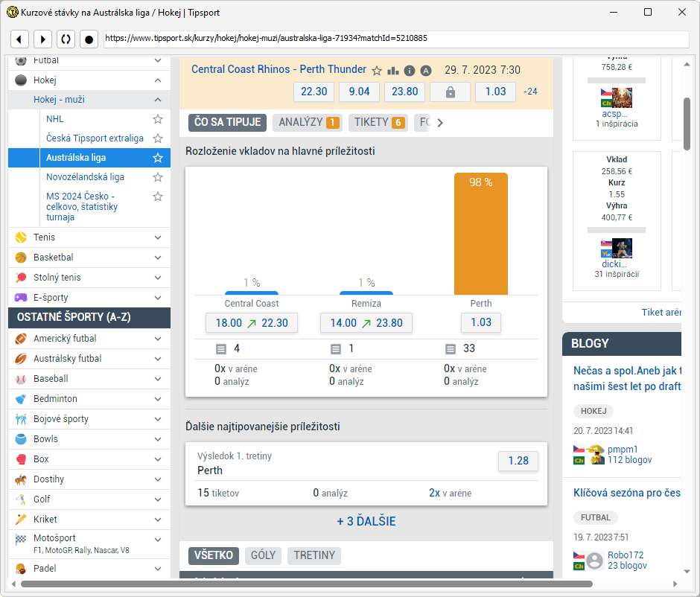Click the Basketbal ball icon

tap(21, 258)
